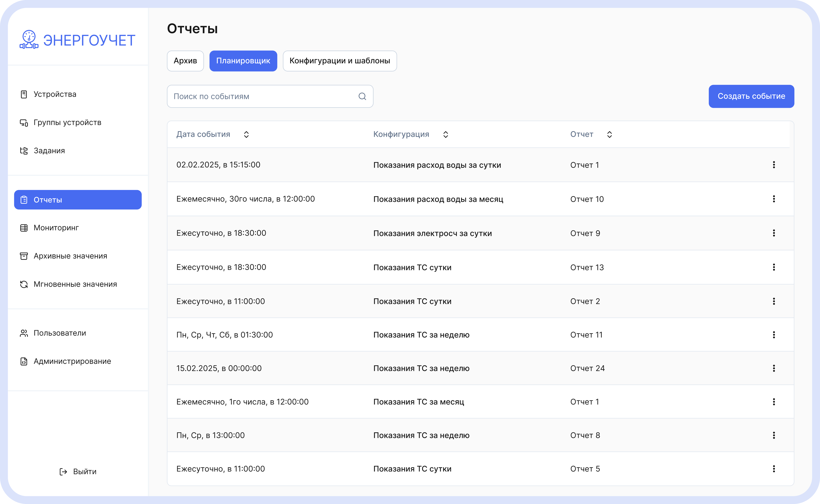Open Мониторинг from sidebar
Image resolution: width=820 pixels, height=504 pixels.
point(56,228)
